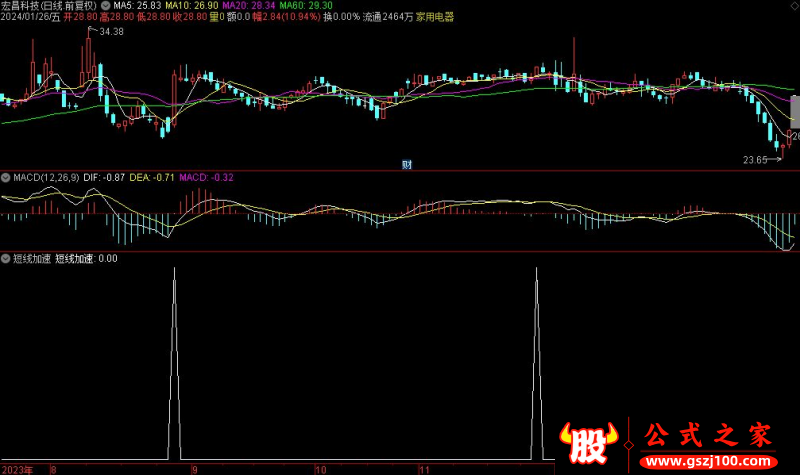Expand the MACD indicator panel menu icon
Screen dimensions: 800x475
tap(6, 178)
